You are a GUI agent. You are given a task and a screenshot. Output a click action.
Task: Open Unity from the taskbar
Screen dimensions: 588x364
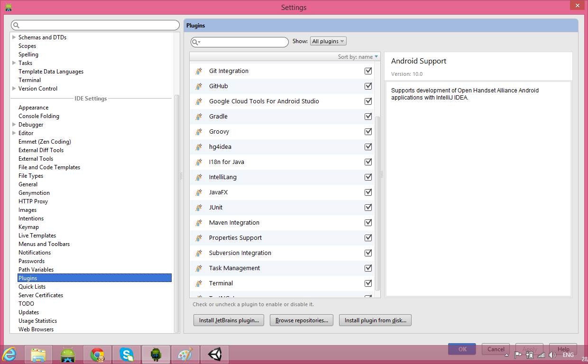[x=215, y=355]
